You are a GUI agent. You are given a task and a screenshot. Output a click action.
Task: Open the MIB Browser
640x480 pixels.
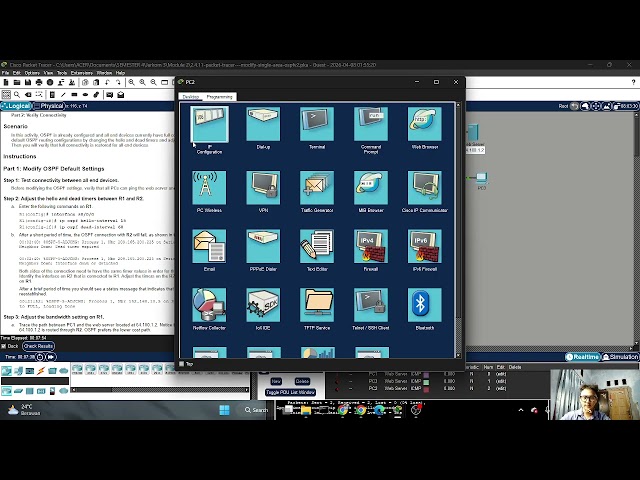pyautogui.click(x=371, y=188)
